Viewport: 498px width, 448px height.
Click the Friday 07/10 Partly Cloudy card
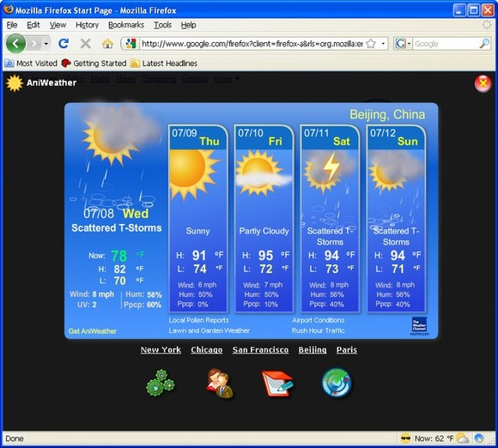coord(264,219)
